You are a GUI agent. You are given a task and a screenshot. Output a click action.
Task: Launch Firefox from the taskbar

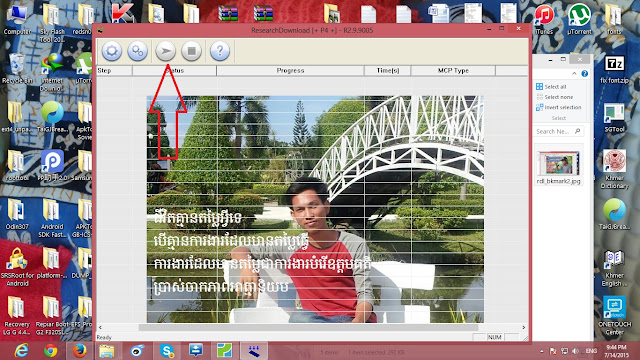pyautogui.click(x=79, y=351)
